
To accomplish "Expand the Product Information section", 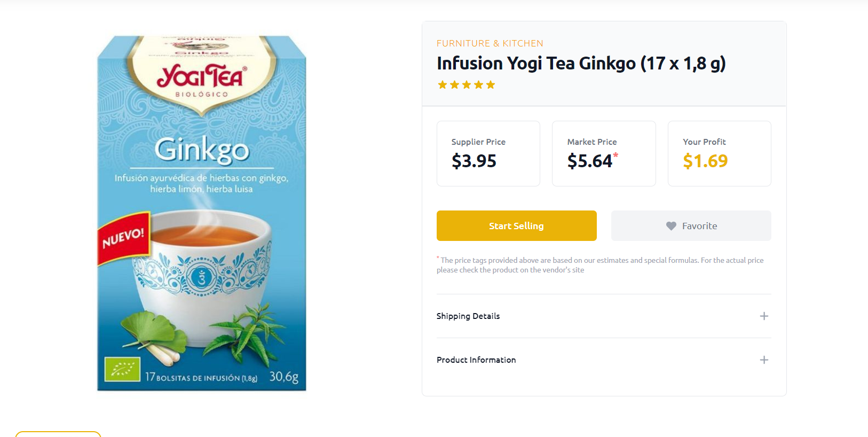I will tap(604, 360).
